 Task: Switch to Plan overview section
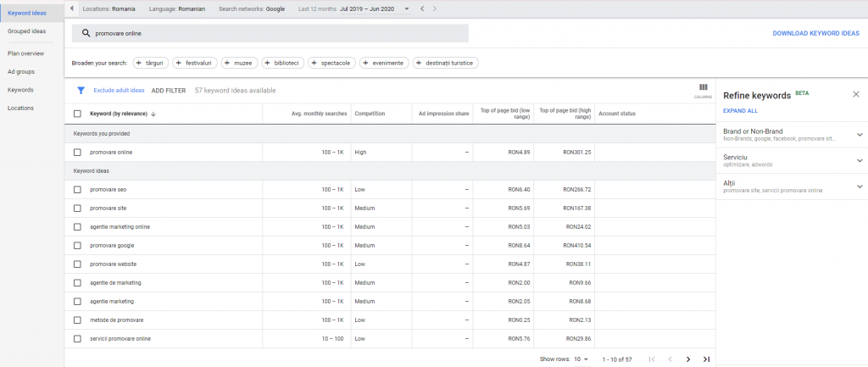point(25,53)
